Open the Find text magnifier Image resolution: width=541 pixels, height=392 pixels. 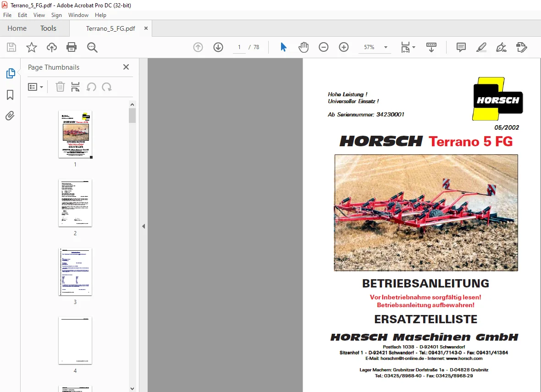[x=92, y=47]
